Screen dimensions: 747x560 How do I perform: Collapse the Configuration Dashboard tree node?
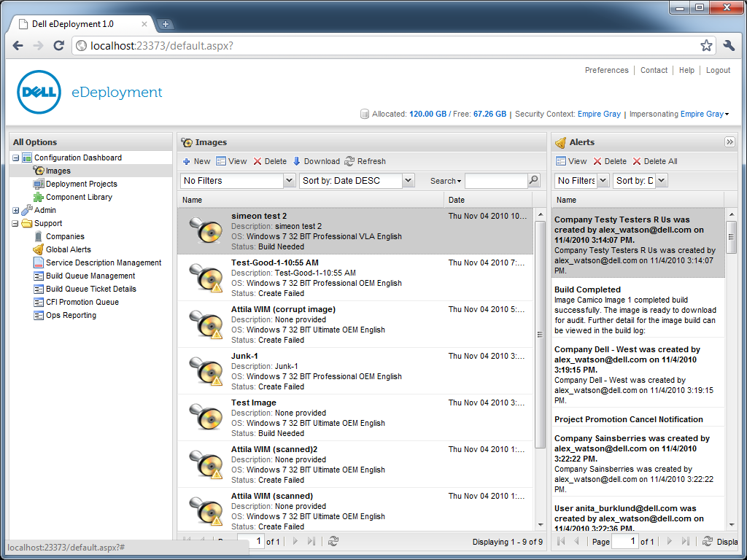16,157
